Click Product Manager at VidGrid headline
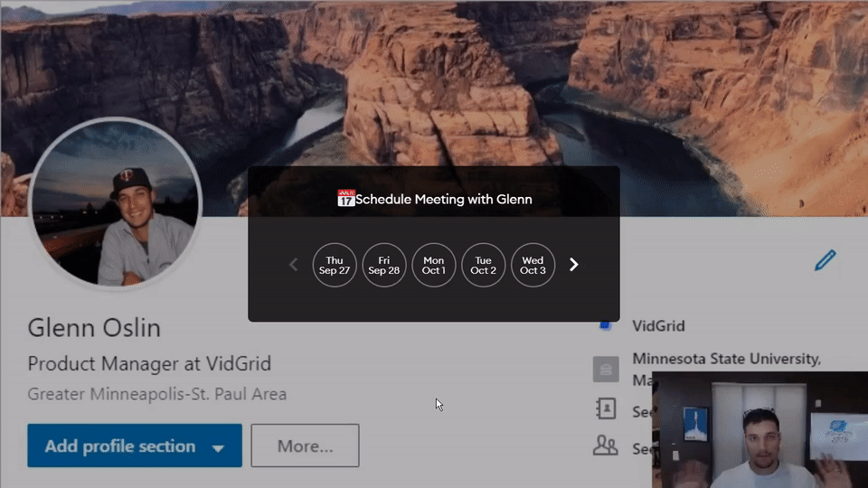The height and width of the screenshot is (488, 868). 149,364
